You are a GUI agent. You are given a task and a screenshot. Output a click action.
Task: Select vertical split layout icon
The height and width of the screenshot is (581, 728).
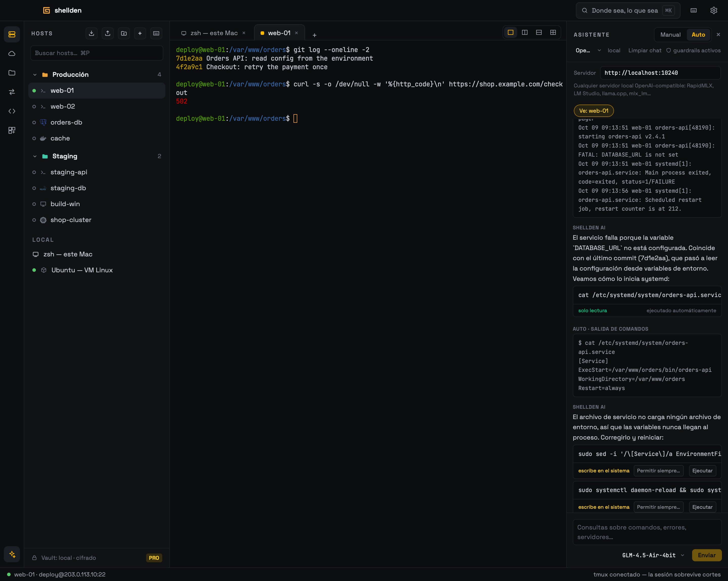[525, 32]
